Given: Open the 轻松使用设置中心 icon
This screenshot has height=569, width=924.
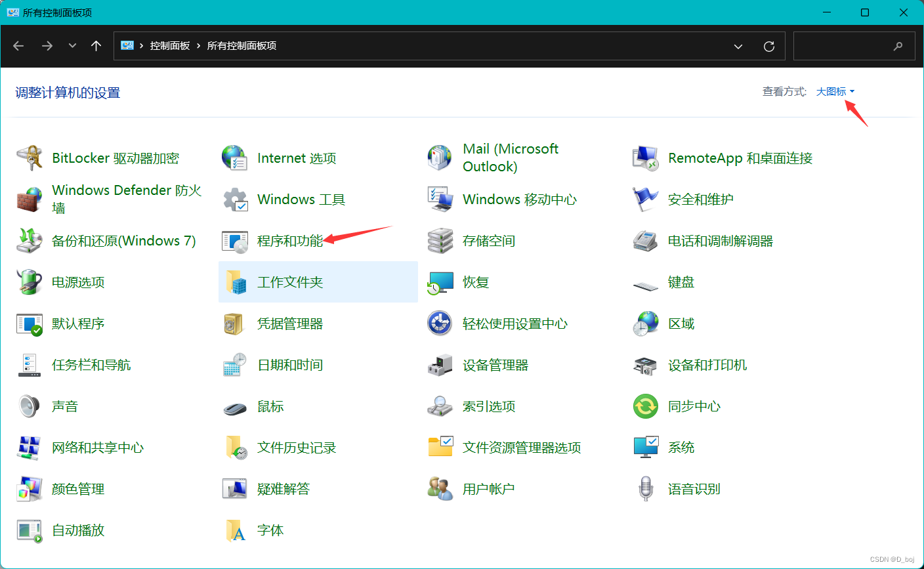Looking at the screenshot, I should click(x=440, y=324).
